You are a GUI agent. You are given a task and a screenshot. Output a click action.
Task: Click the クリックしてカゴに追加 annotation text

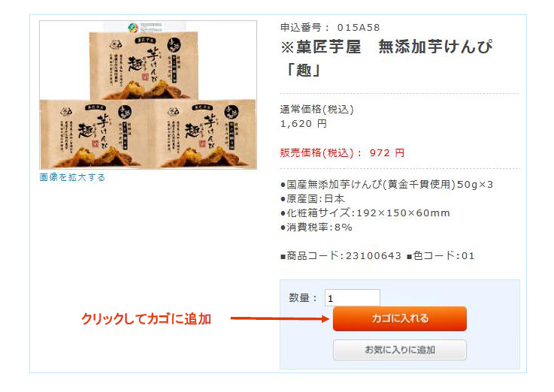coord(147,318)
